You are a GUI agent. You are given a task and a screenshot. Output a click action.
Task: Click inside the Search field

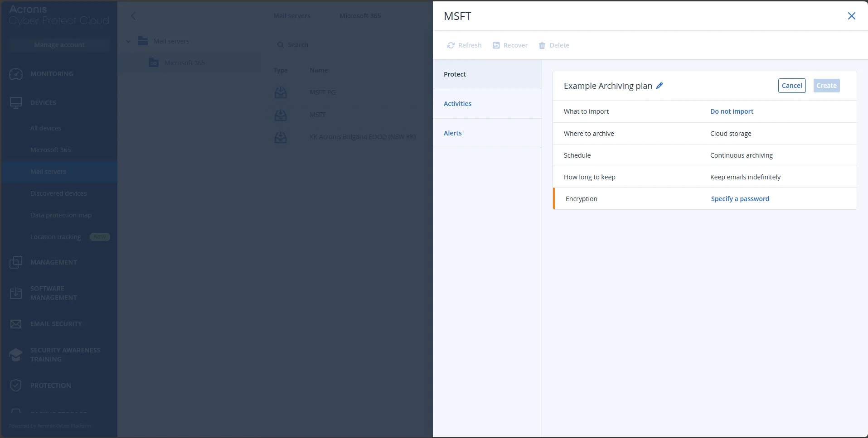(x=317, y=44)
